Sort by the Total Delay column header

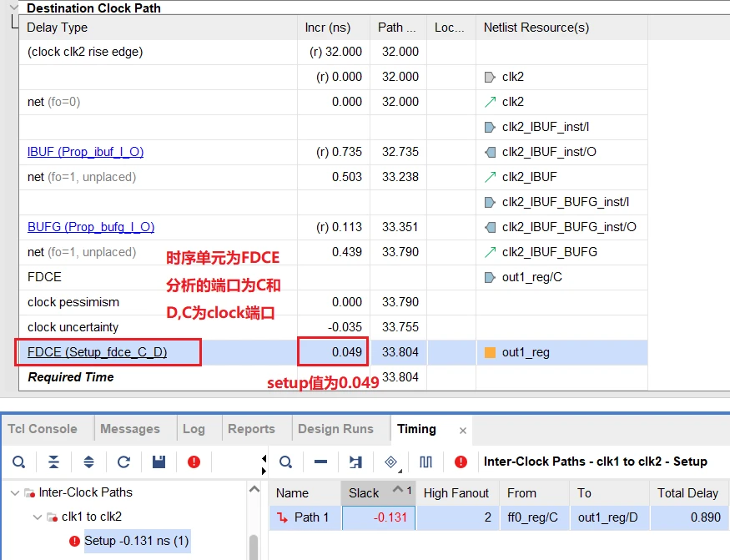(689, 493)
